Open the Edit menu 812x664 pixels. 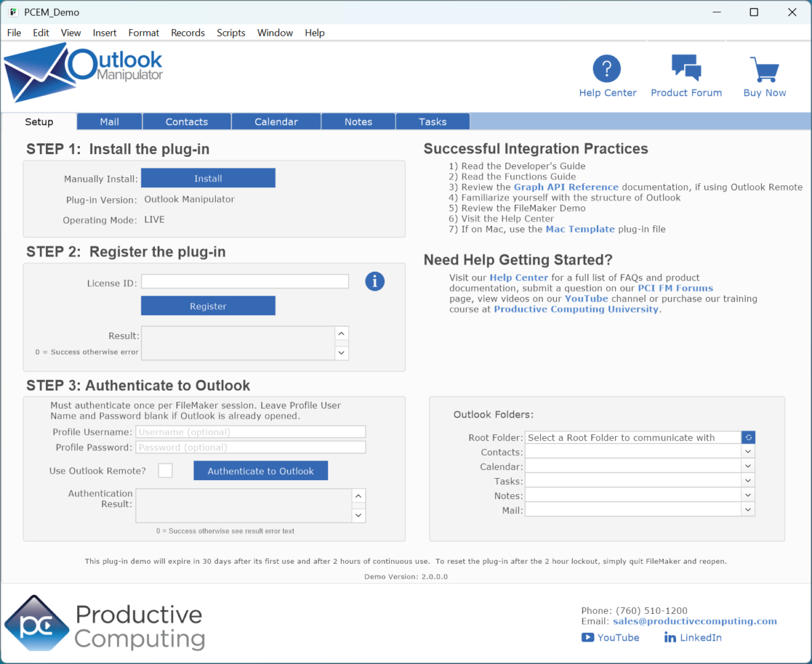tap(41, 32)
